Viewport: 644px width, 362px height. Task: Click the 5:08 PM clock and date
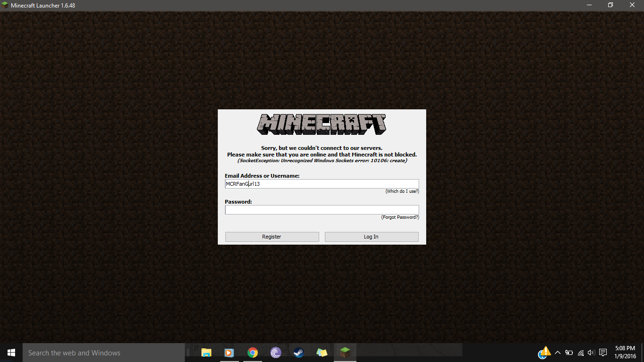(625, 352)
